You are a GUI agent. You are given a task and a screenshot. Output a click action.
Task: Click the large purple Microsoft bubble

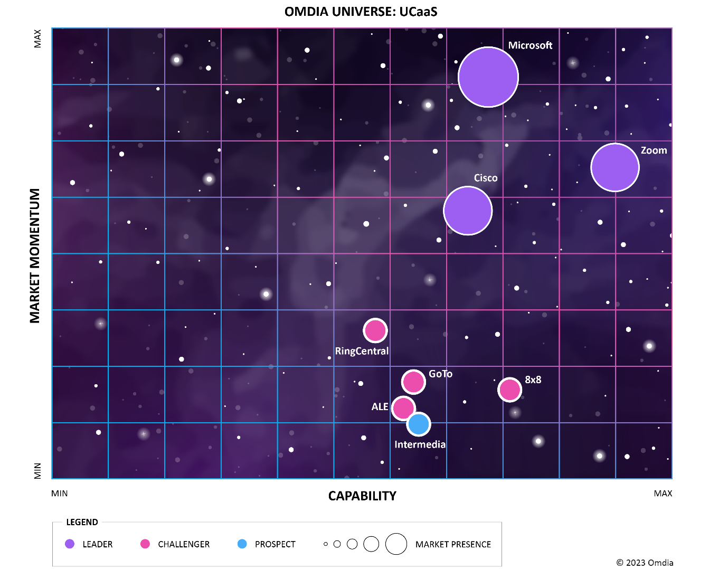point(488,77)
